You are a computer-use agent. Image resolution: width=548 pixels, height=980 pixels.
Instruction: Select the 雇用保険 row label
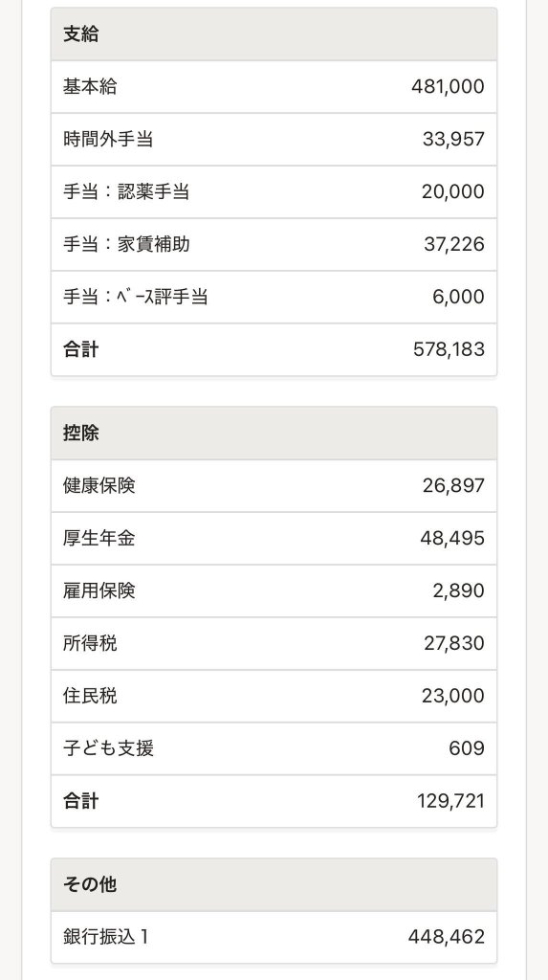99,590
